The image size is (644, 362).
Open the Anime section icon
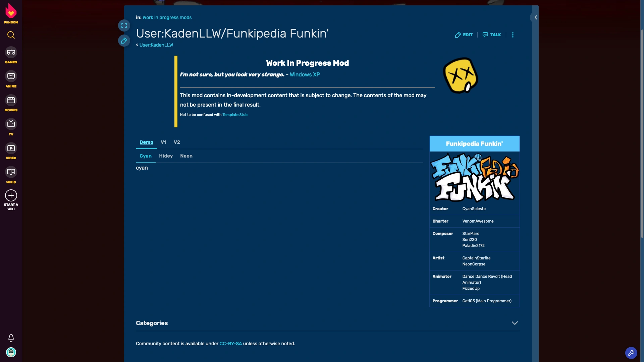[x=11, y=76]
